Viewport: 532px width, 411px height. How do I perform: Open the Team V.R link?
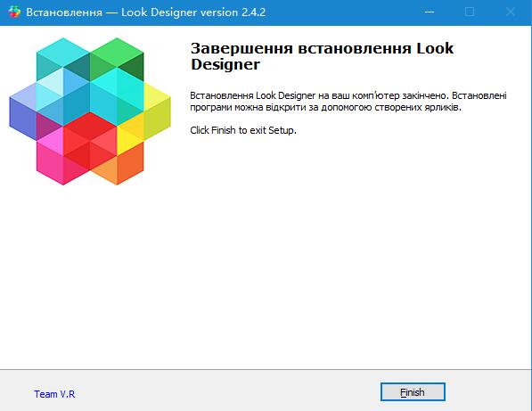tap(54, 394)
